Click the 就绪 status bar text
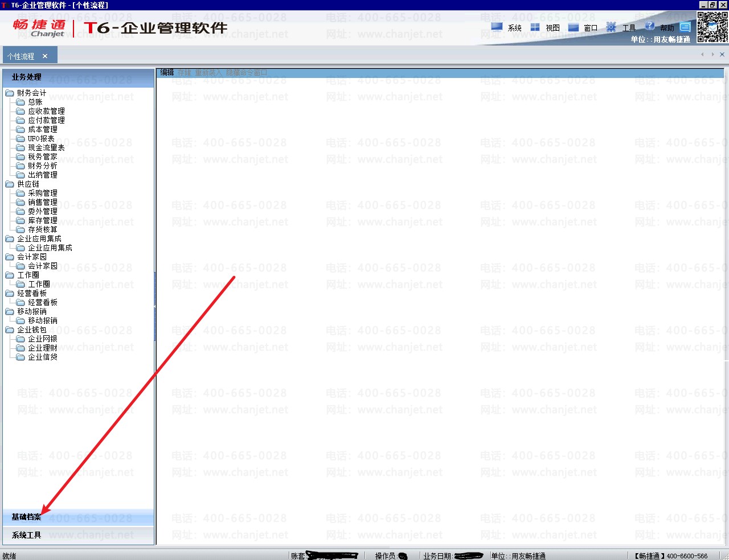Viewport: 729px width, 560px height. [x=9, y=556]
